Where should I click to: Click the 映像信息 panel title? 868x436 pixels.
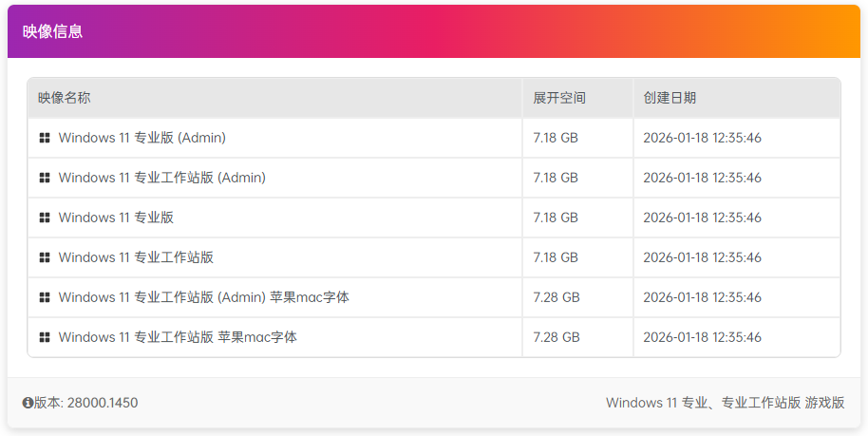pyautogui.click(x=53, y=31)
